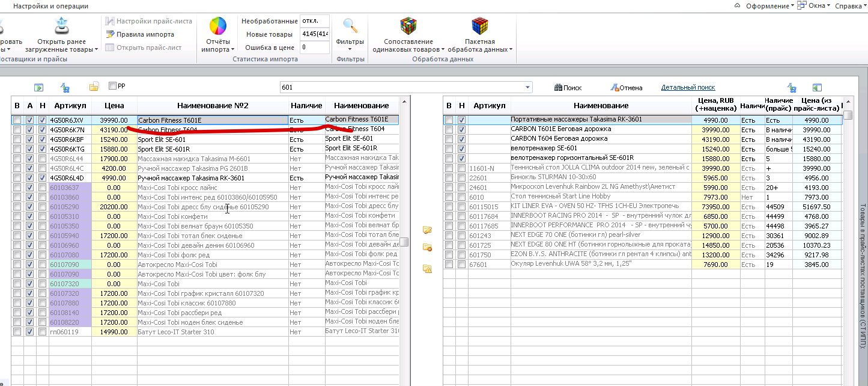Click price cell 20200.00 in left table

(114, 207)
